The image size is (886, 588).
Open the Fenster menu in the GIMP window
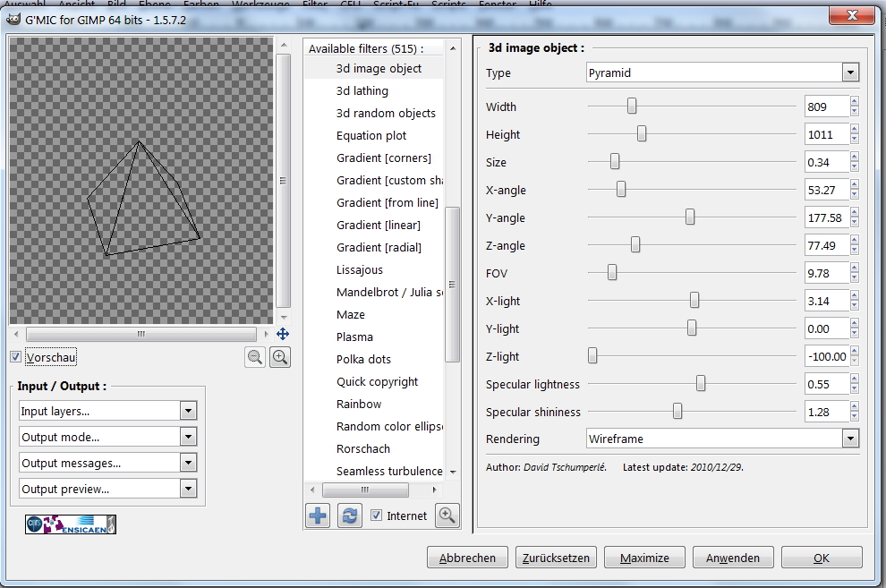point(498,4)
